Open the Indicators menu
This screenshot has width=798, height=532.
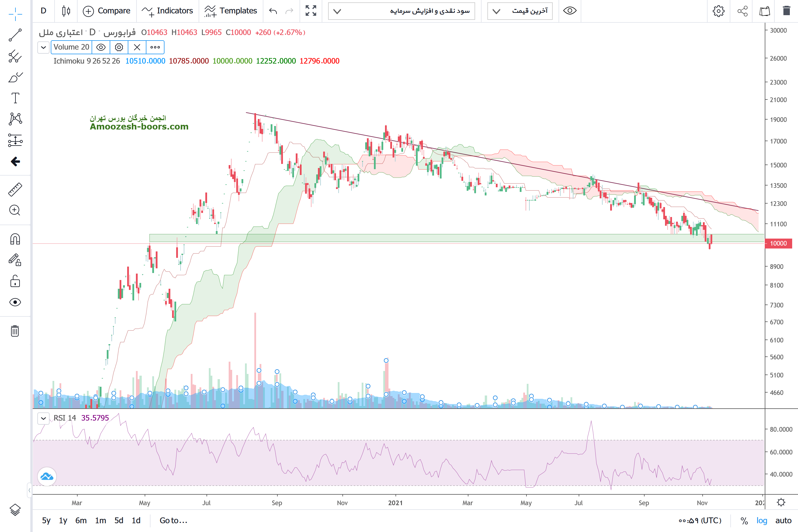[167, 11]
